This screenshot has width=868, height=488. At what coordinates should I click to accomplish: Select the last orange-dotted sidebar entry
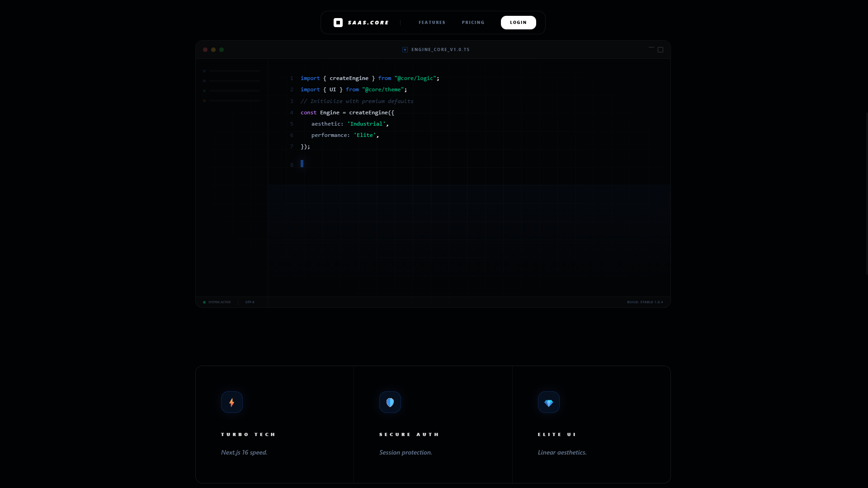232,101
